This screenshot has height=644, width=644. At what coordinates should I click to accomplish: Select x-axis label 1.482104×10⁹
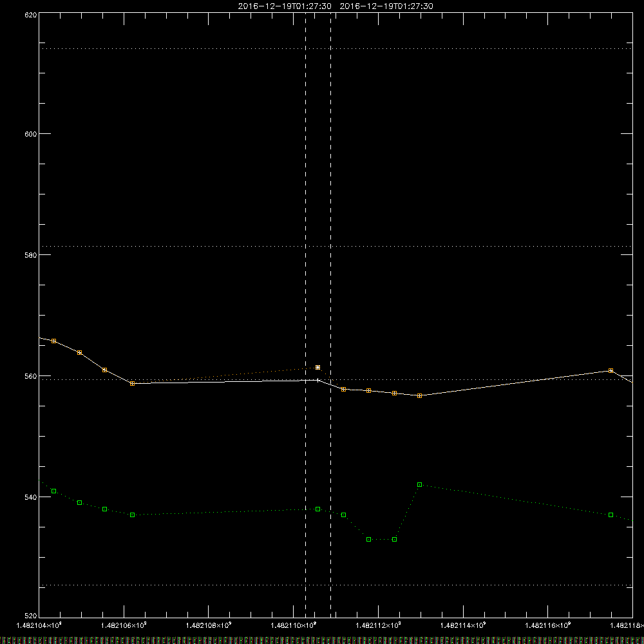(x=39, y=625)
